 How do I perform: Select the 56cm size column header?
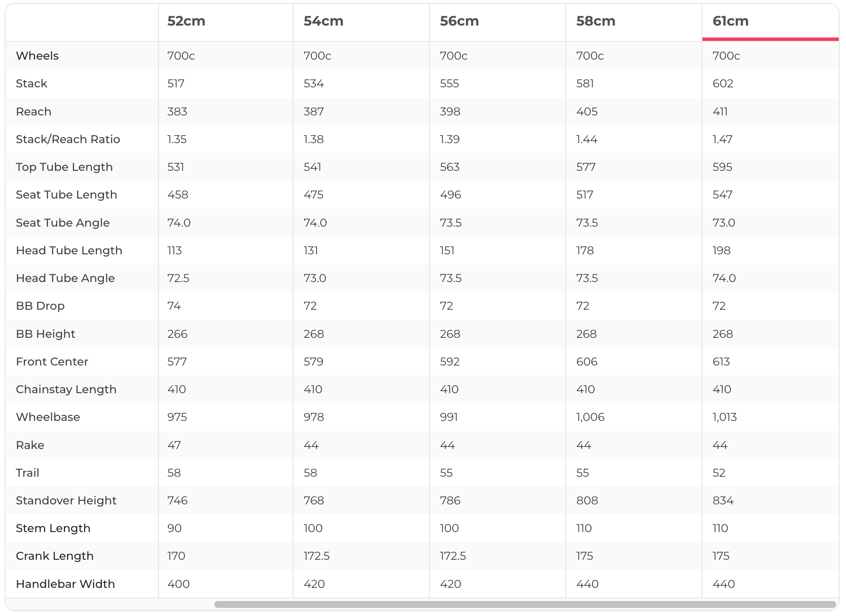[x=459, y=21]
